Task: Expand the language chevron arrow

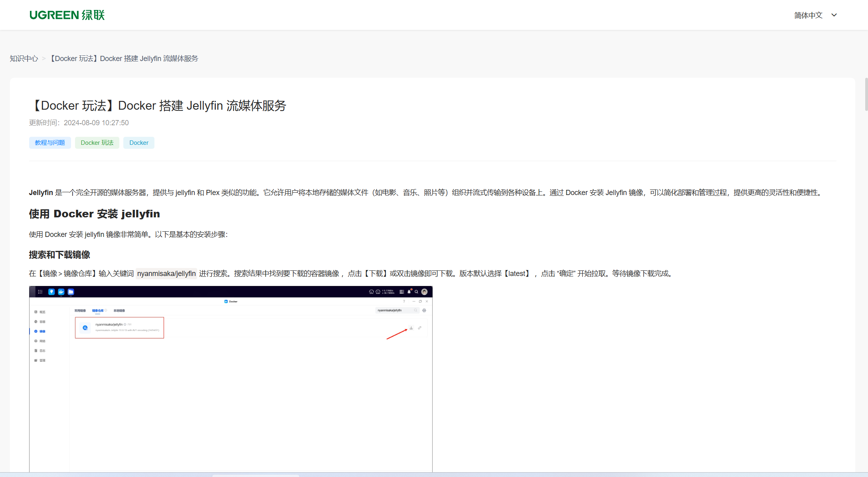Action: 834,15
